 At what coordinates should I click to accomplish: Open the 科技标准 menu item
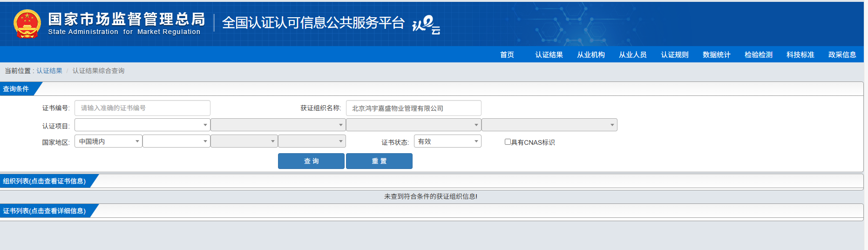tap(800, 54)
